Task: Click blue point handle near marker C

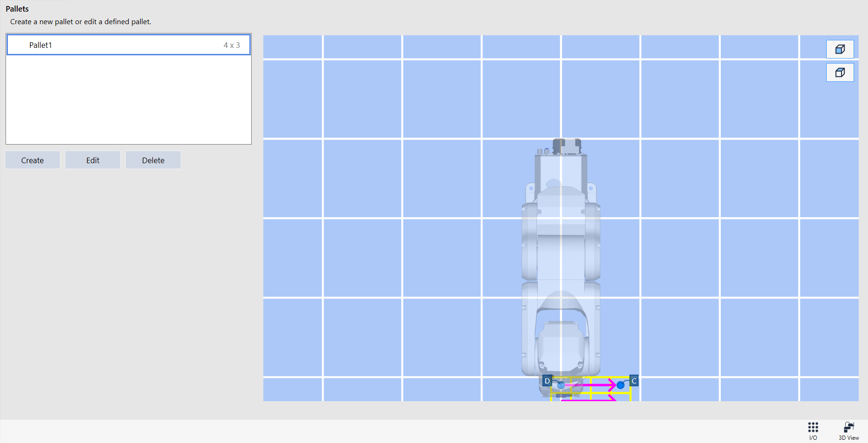Action: click(620, 385)
